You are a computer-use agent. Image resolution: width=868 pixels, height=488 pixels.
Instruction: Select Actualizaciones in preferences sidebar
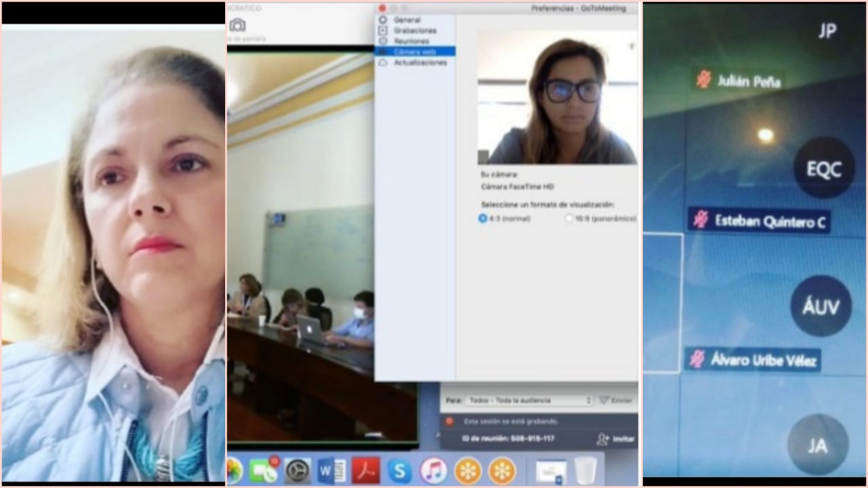(420, 62)
